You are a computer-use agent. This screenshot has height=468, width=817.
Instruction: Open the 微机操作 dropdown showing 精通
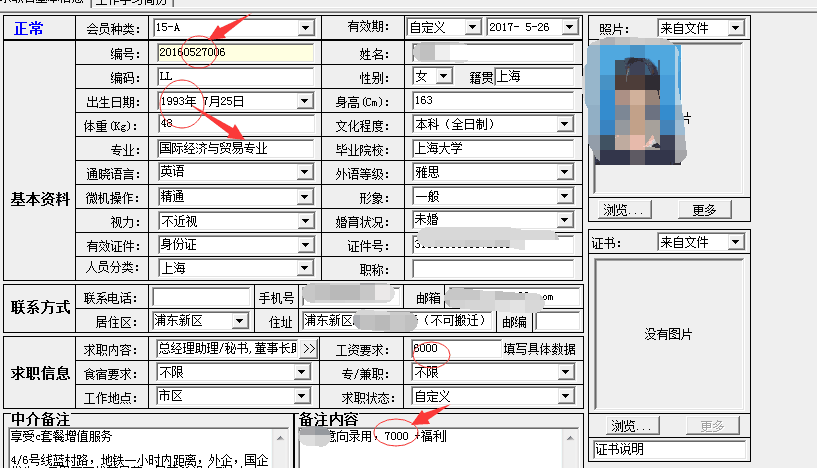(x=305, y=197)
